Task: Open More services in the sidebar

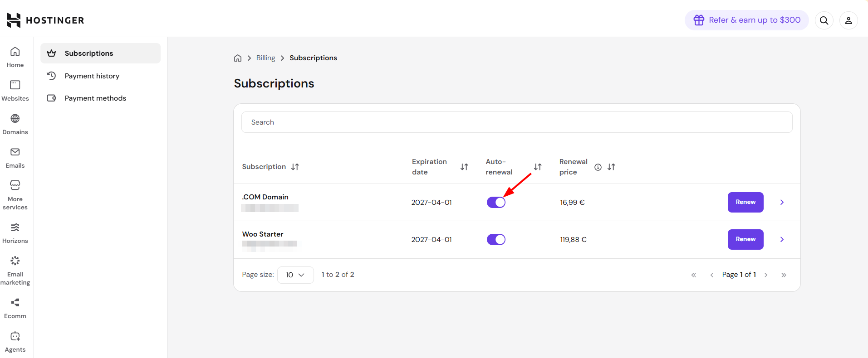Action: coord(15,195)
